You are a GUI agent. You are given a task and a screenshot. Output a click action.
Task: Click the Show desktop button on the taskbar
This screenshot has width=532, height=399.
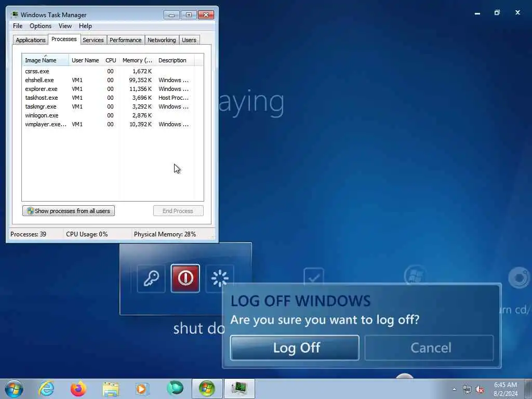(528, 389)
